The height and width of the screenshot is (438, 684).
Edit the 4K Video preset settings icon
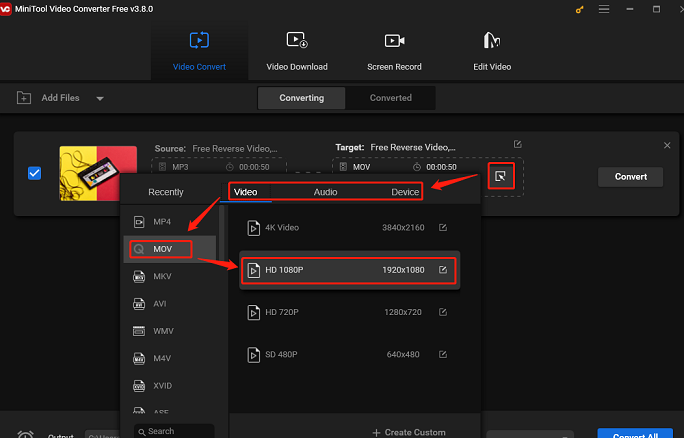(x=443, y=227)
